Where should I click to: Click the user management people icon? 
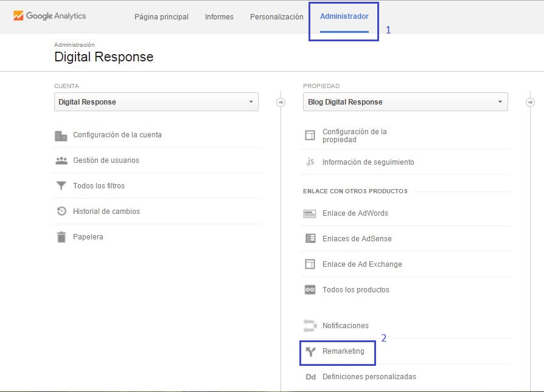tap(61, 160)
